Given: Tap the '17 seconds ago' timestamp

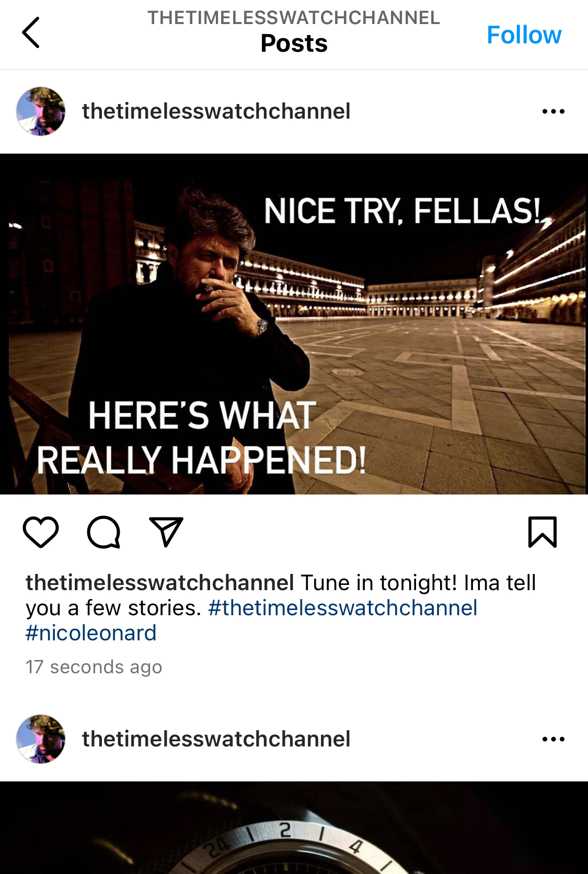Looking at the screenshot, I should coord(94,667).
